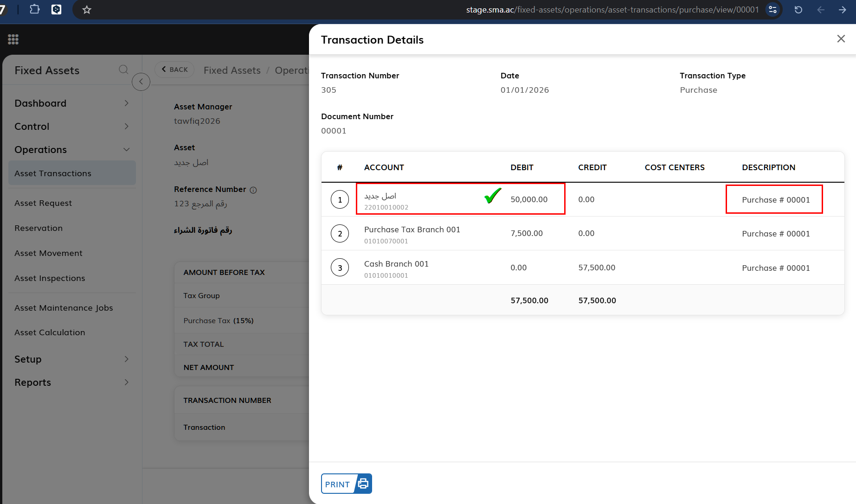Go to Asset Movement

(x=48, y=253)
